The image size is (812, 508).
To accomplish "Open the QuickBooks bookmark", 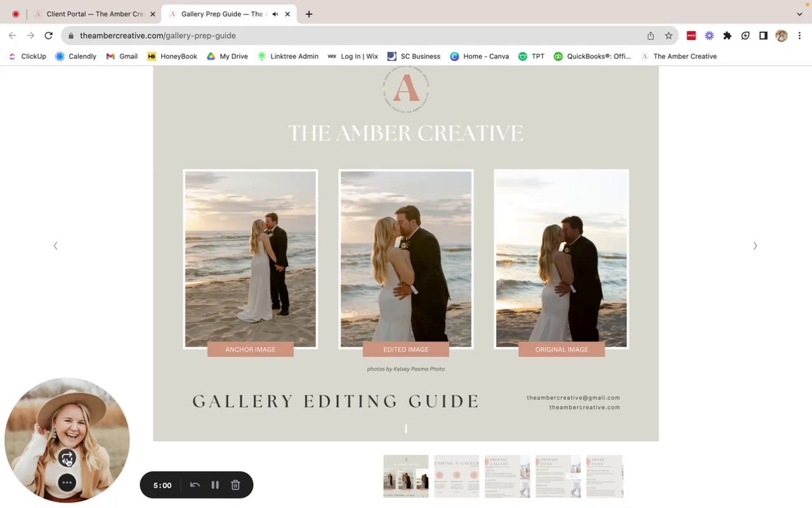I will click(593, 57).
